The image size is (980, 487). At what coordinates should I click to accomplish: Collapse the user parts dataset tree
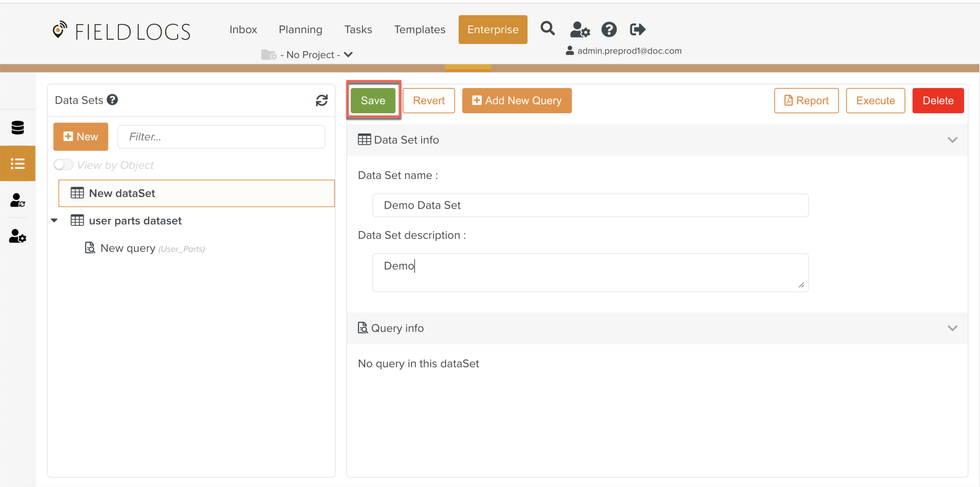coord(54,221)
